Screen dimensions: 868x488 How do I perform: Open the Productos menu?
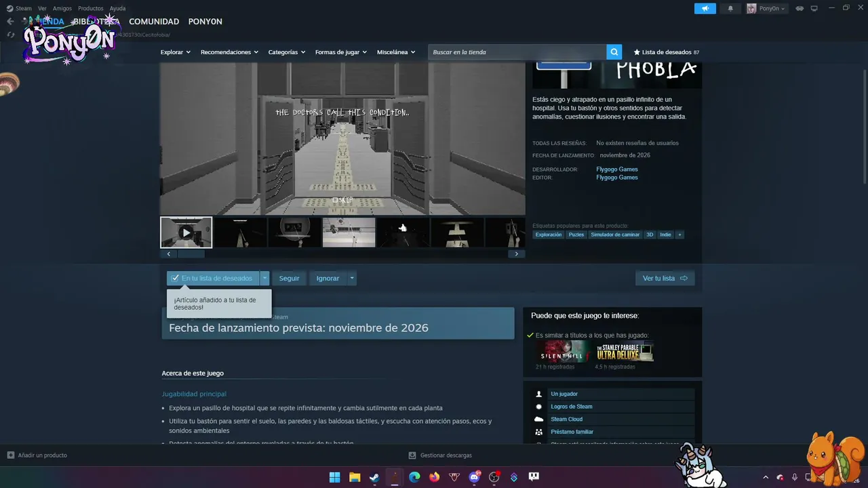tap(91, 8)
